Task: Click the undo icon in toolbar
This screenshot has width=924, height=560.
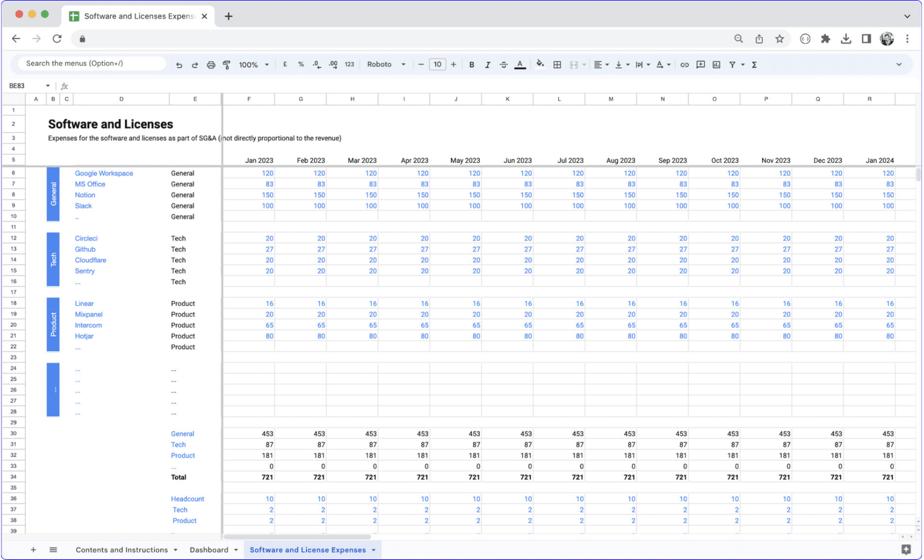Action: [x=179, y=65]
